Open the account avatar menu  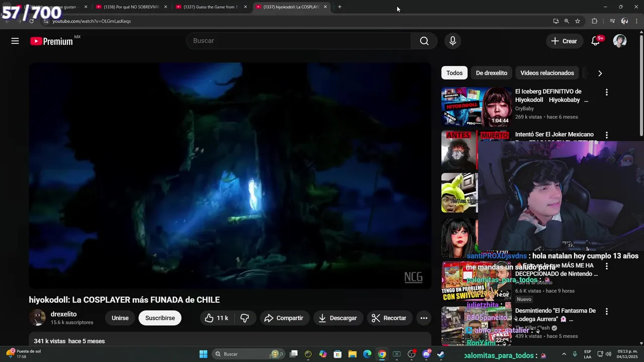pyautogui.click(x=620, y=41)
